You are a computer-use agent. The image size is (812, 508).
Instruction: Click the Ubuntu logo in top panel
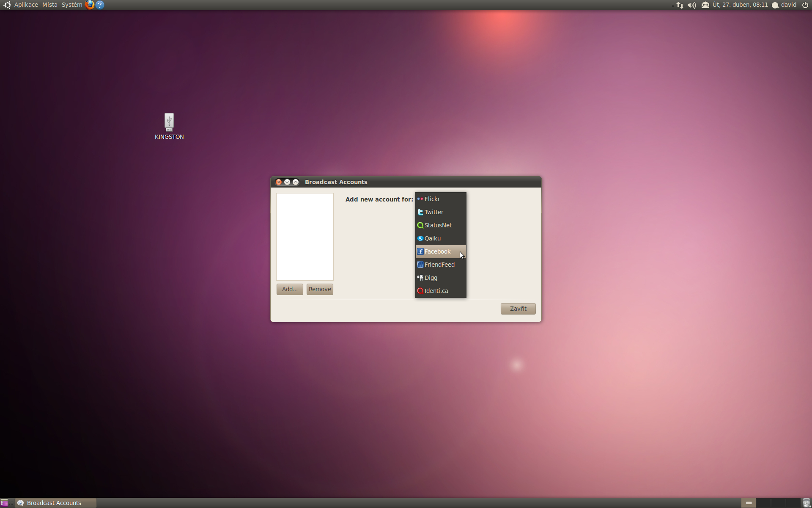[7, 5]
